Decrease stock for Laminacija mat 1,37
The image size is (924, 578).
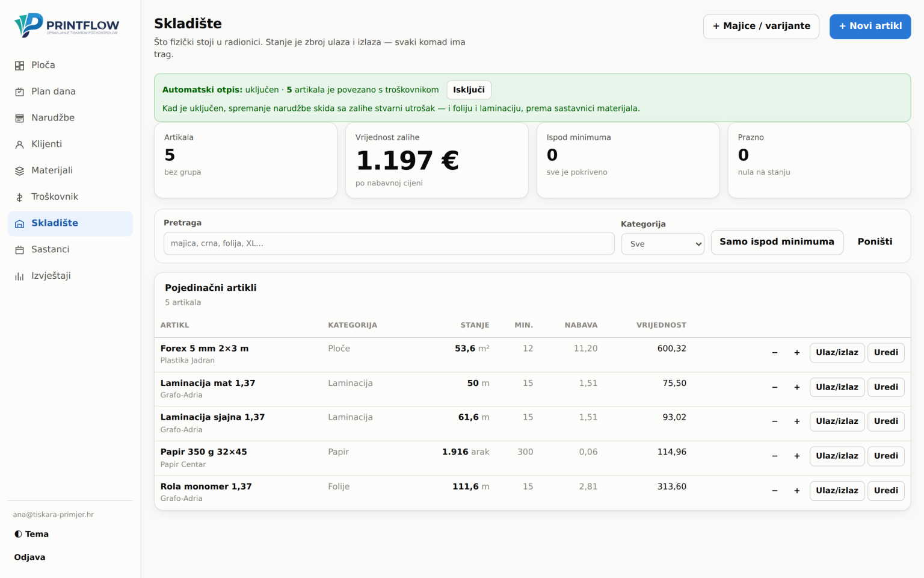pyautogui.click(x=775, y=387)
